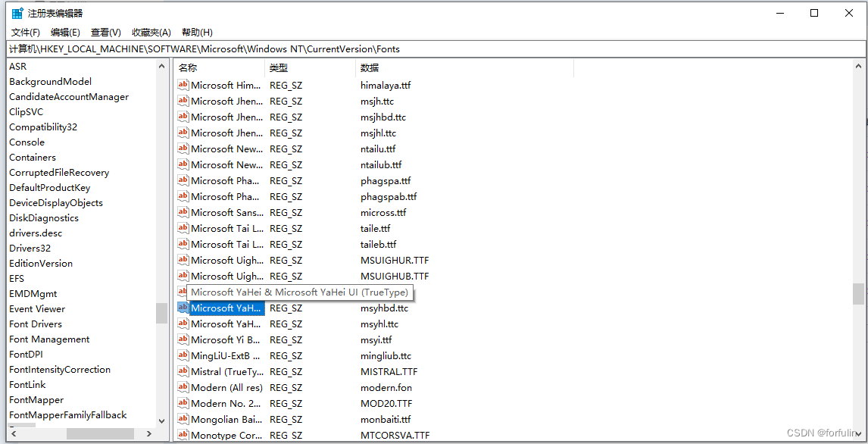Click the ab icon beside the Mongolian Bai entry

tap(182, 419)
